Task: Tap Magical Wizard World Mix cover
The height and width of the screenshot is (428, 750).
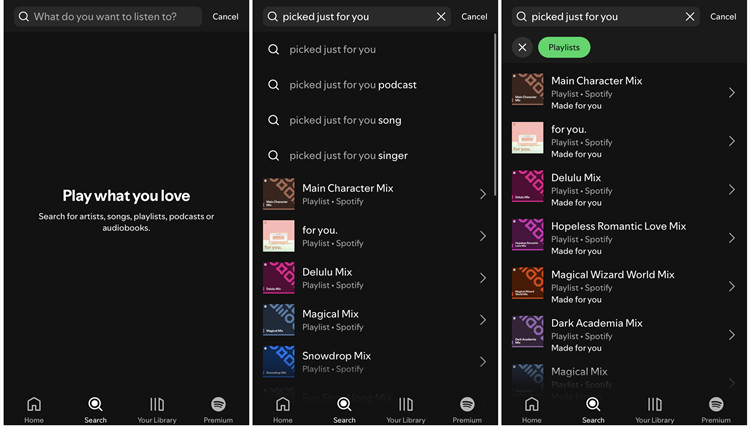Action: (528, 283)
